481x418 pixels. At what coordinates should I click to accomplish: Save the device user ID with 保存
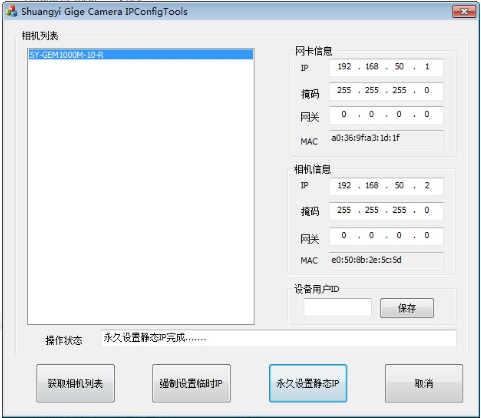click(x=407, y=308)
